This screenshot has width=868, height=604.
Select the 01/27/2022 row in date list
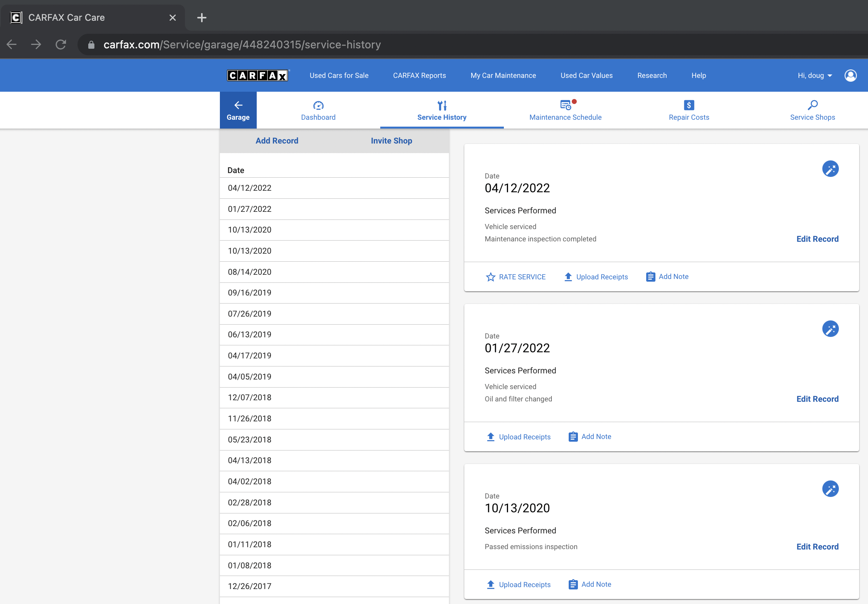pyautogui.click(x=334, y=209)
